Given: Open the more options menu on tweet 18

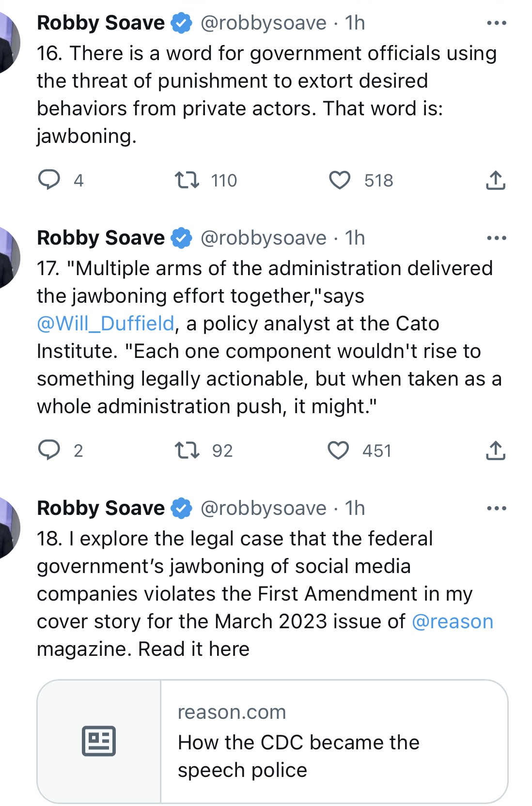Looking at the screenshot, I should [497, 508].
